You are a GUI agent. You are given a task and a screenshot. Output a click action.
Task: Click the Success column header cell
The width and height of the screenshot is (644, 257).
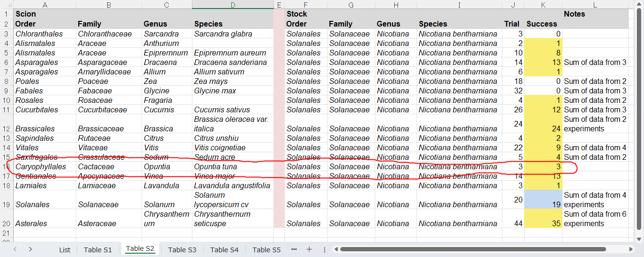(x=543, y=24)
